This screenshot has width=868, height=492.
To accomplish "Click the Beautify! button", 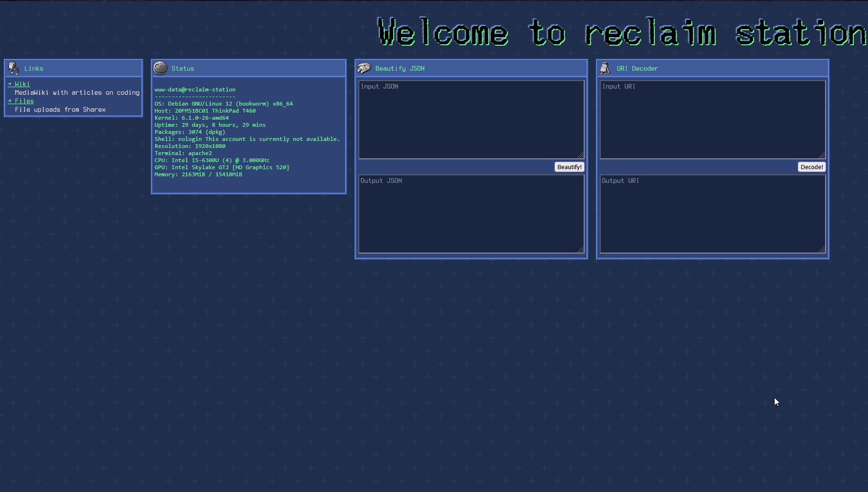I will 570,167.
